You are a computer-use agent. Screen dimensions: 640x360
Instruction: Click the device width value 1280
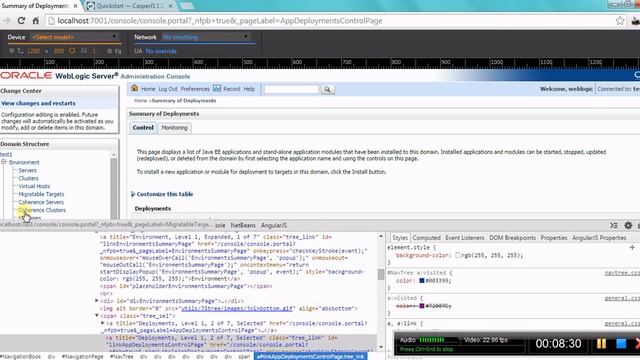(x=33, y=51)
